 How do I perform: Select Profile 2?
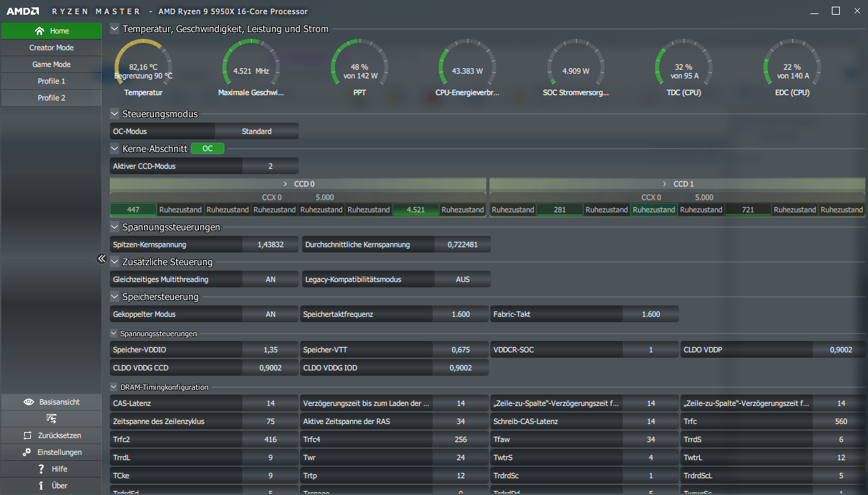(x=51, y=98)
